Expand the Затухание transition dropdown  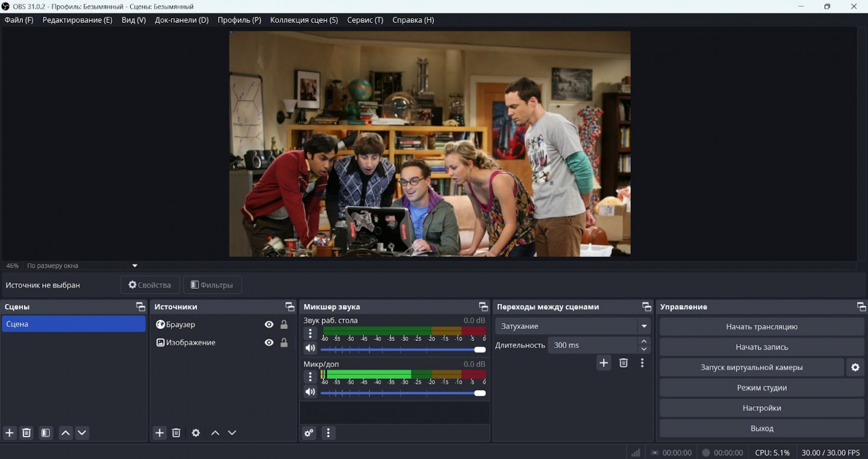click(644, 327)
